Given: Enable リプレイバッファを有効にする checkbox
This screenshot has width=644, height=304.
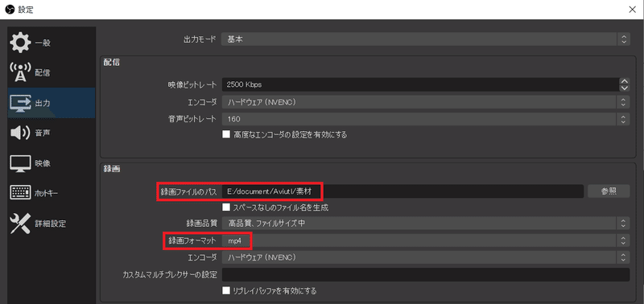Looking at the screenshot, I should (226, 290).
